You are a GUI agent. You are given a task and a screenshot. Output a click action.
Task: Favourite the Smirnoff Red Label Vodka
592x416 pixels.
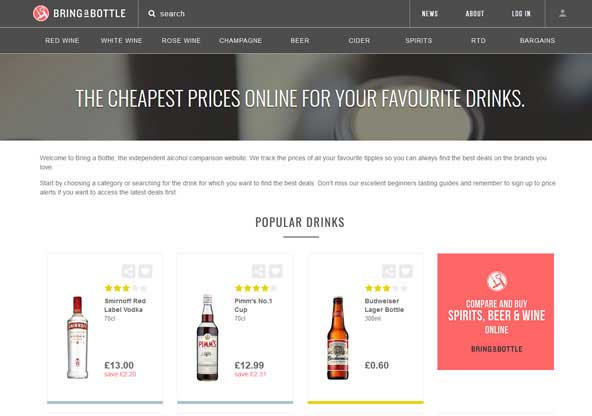pyautogui.click(x=145, y=271)
